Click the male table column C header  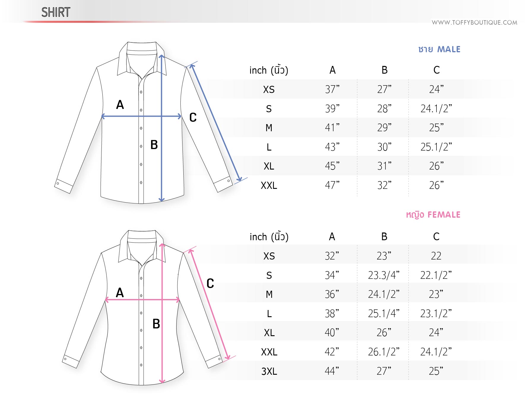[x=436, y=70]
